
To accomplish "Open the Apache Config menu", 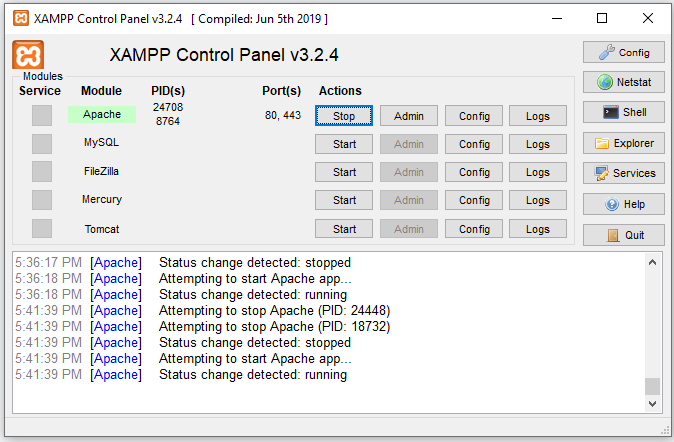I will click(474, 116).
